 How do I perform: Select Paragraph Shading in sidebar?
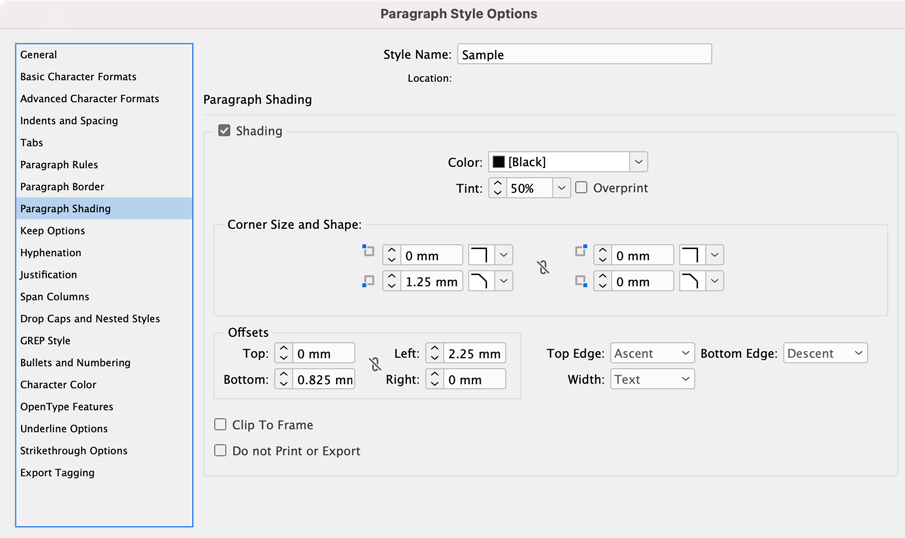[104, 208]
